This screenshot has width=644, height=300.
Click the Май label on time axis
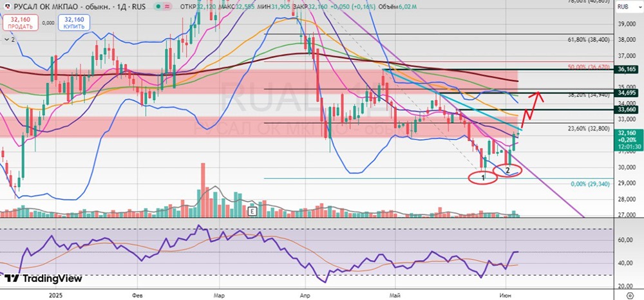(395, 295)
